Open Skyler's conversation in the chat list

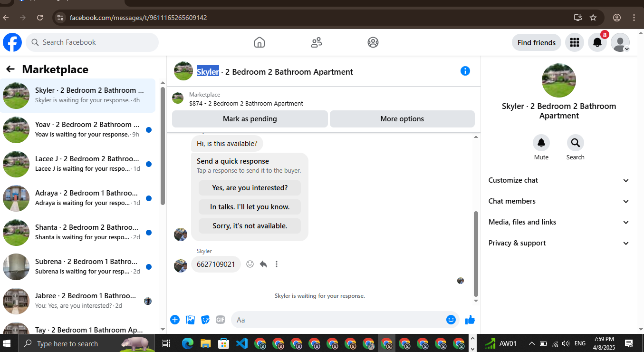[x=78, y=96]
